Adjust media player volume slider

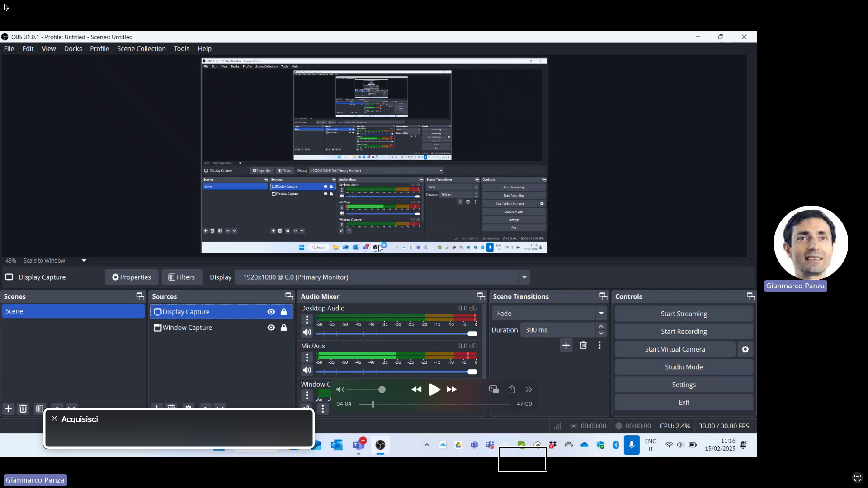pos(366,389)
